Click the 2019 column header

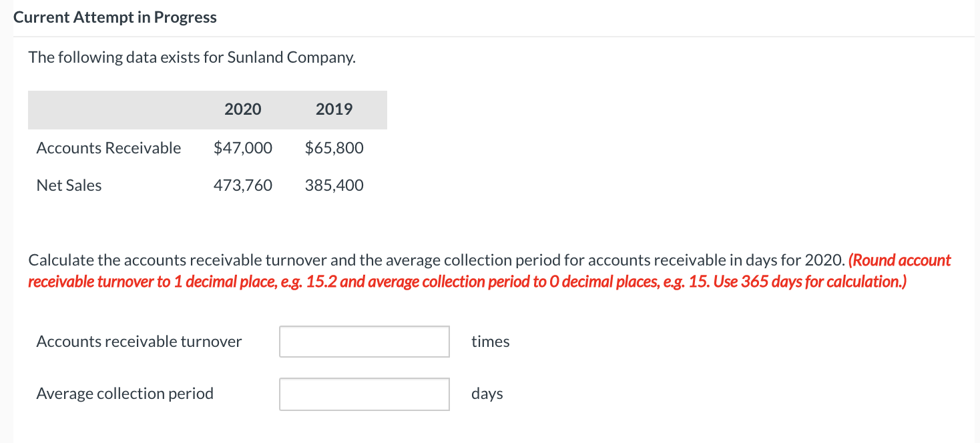(334, 109)
